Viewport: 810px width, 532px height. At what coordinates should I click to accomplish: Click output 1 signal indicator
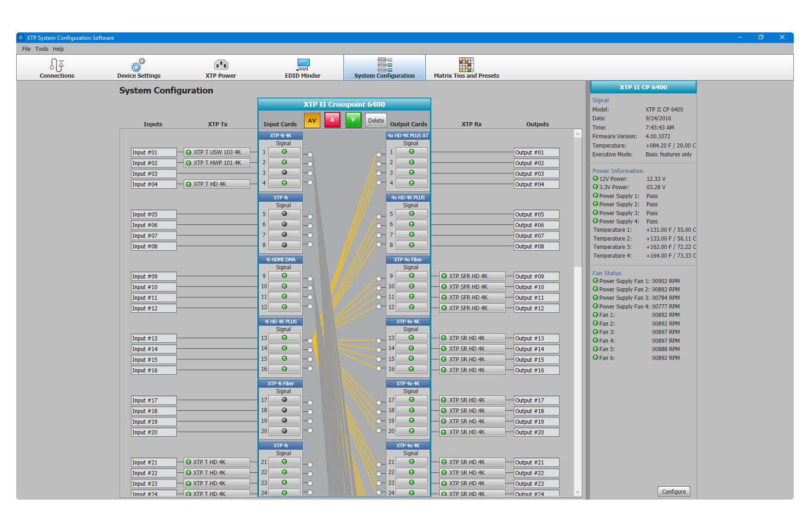[x=411, y=152]
